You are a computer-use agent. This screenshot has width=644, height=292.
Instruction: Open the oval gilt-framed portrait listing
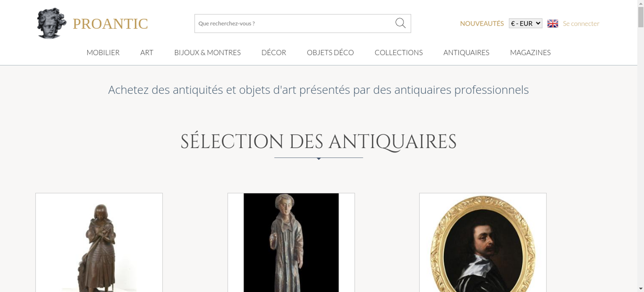(x=483, y=242)
